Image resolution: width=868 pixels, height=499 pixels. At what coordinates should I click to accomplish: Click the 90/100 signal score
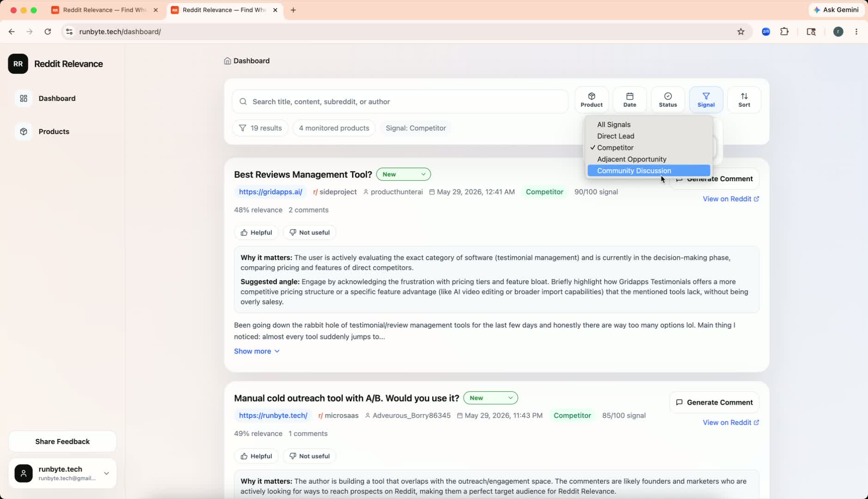596,192
